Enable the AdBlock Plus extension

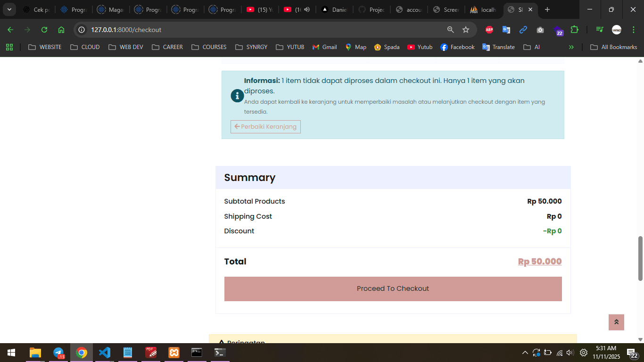click(489, 29)
